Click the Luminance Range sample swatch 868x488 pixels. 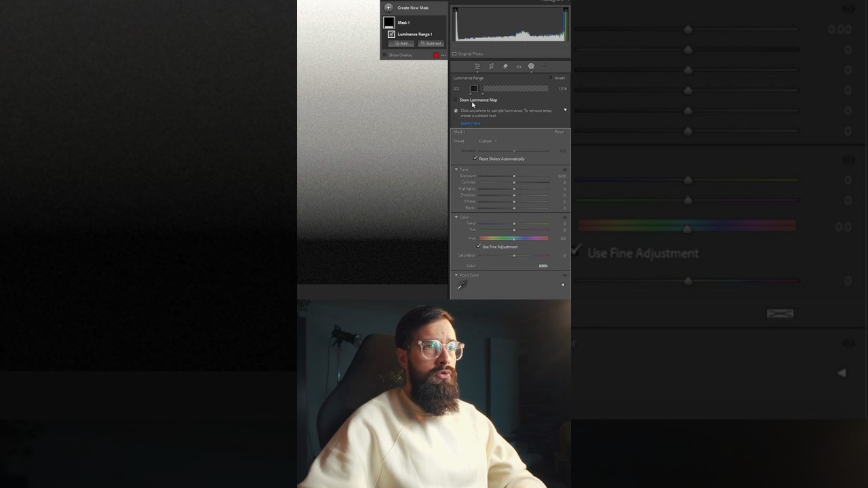(474, 89)
